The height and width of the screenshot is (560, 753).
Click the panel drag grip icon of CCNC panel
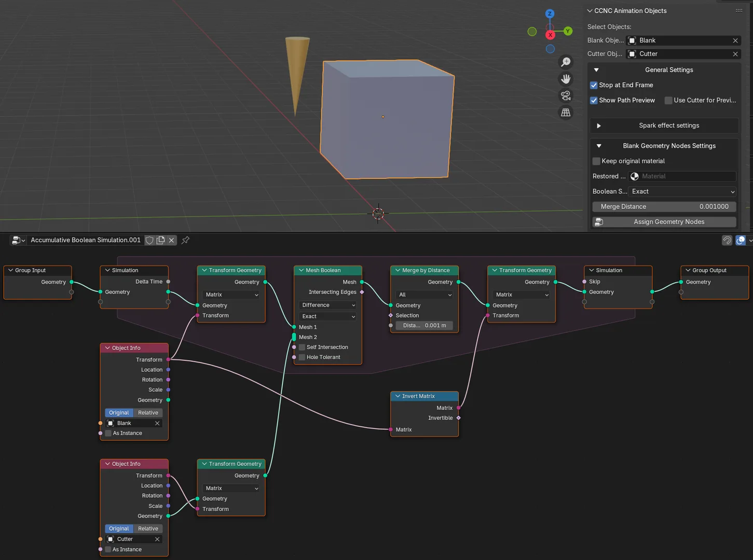click(x=739, y=10)
